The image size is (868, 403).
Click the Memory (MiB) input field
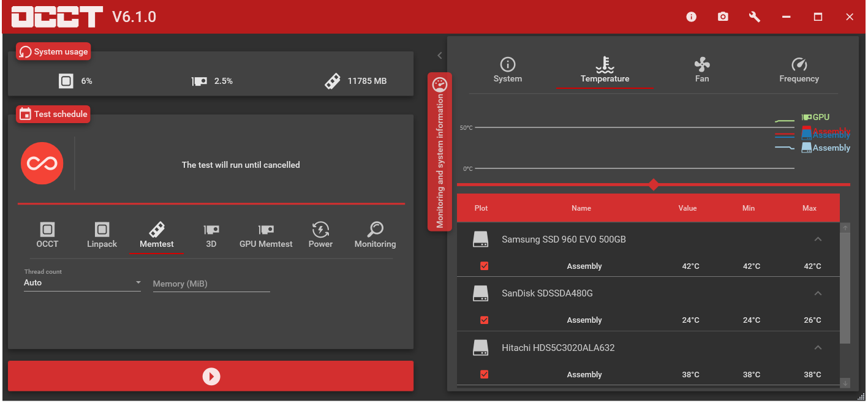coord(211,284)
